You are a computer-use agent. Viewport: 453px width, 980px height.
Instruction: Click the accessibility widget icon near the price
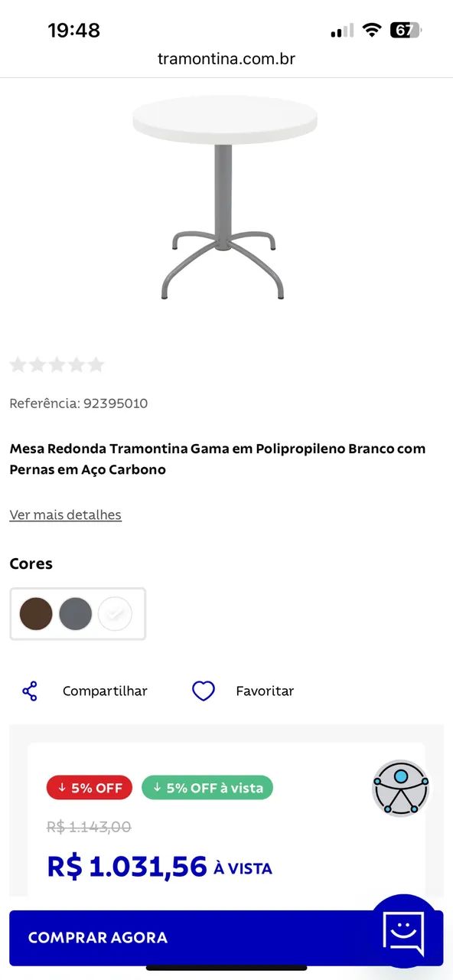400,788
